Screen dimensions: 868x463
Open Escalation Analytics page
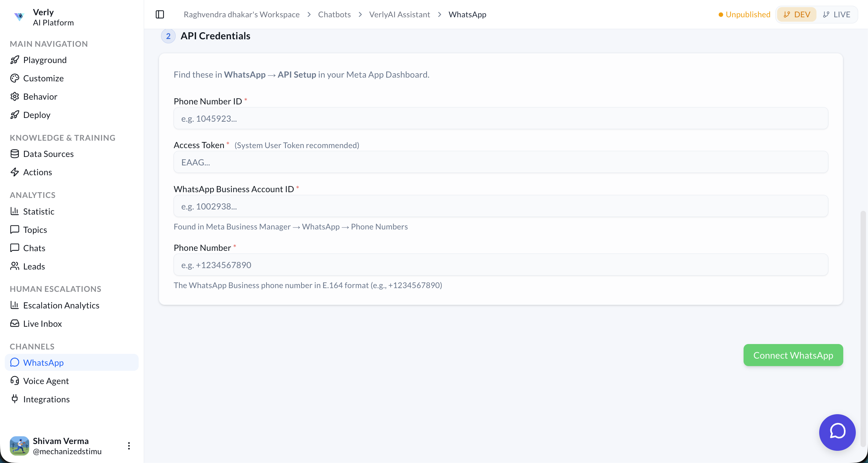(61, 305)
